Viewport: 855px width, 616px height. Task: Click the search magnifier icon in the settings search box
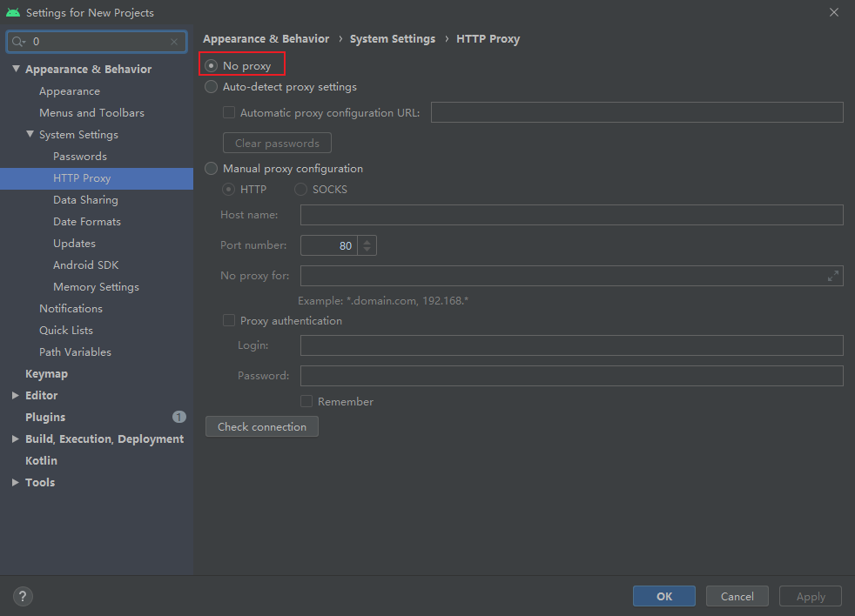tap(18, 42)
